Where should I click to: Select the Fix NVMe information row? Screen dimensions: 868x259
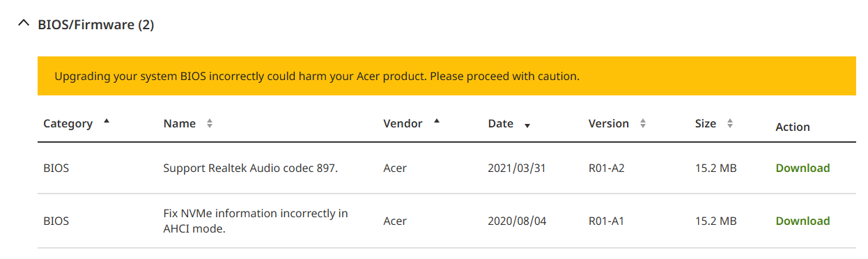click(447, 221)
